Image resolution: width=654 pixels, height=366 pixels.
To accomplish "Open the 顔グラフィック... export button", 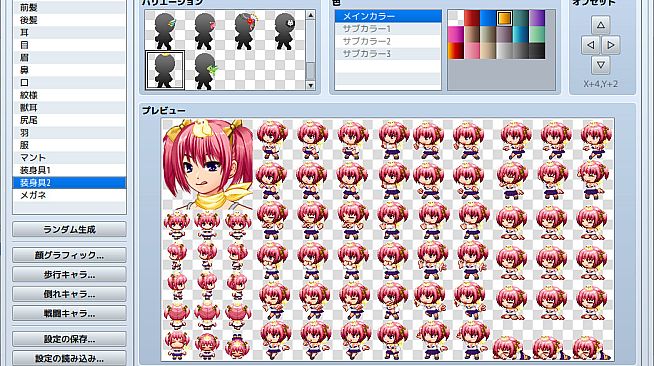I will [x=69, y=255].
